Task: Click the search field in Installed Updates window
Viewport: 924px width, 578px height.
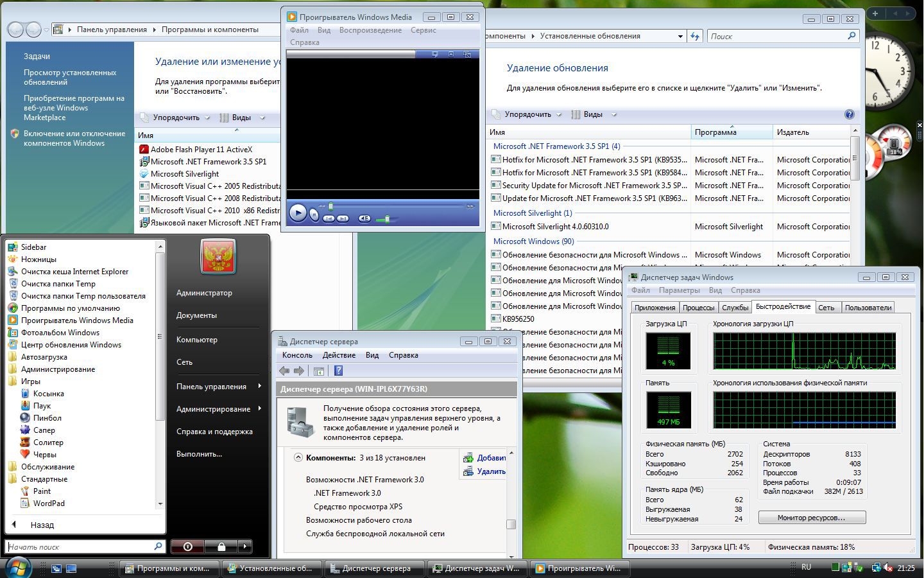Action: 783,37
